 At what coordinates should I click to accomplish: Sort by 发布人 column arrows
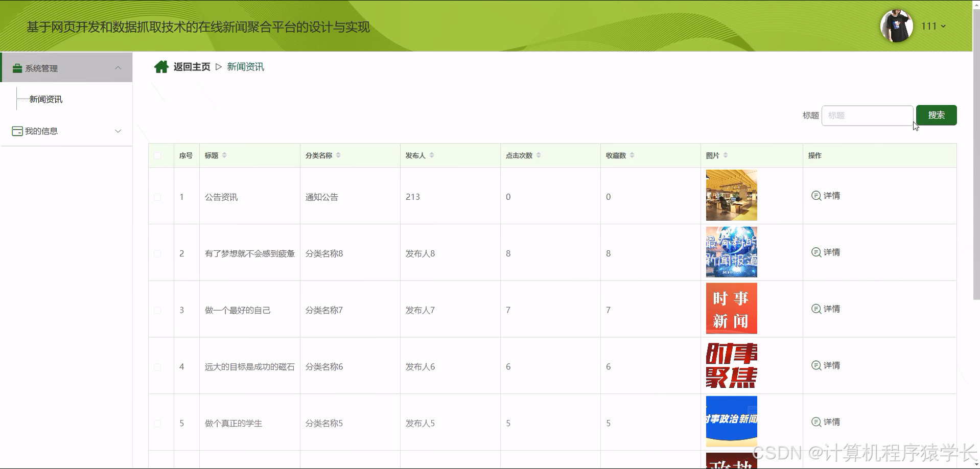point(432,155)
